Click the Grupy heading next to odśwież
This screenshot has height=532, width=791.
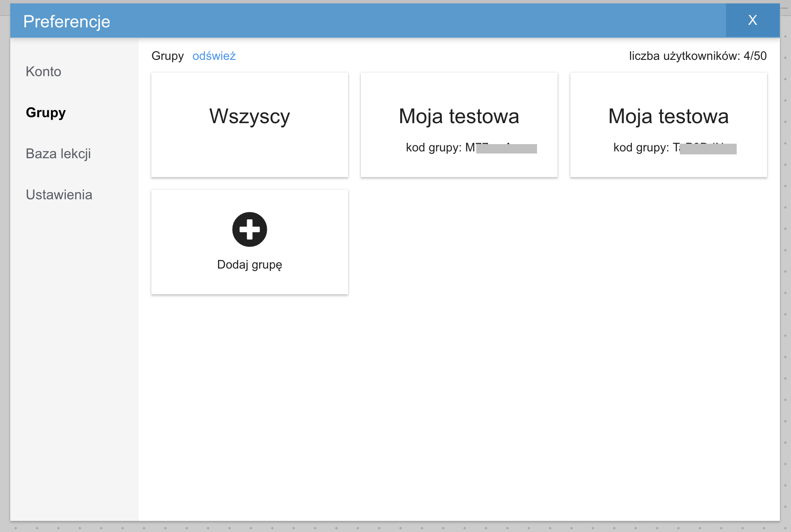pos(168,56)
